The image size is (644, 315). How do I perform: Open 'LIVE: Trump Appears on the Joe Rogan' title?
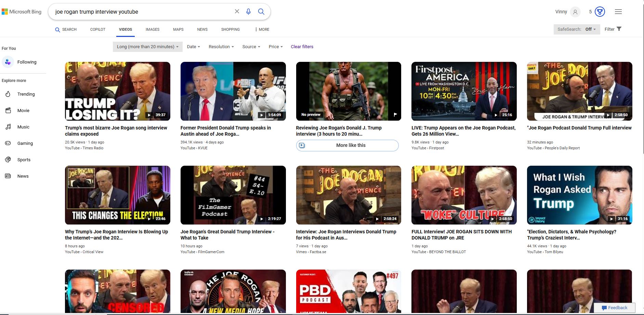463,131
